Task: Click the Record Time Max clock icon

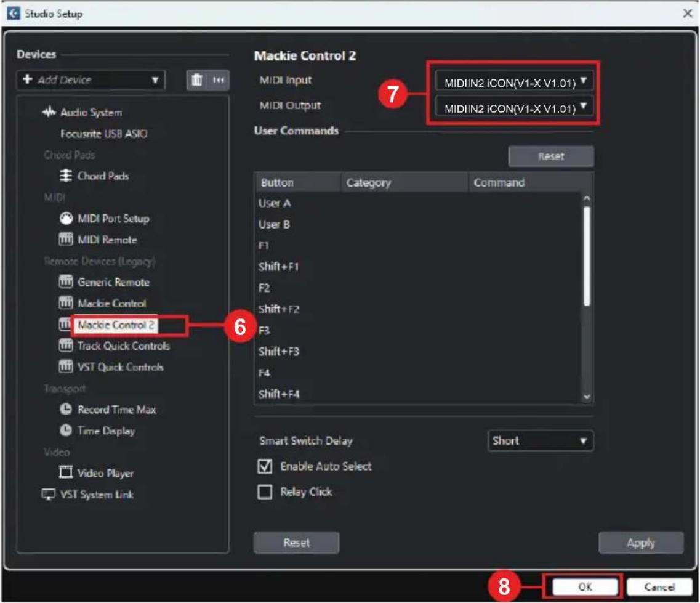Action: tap(66, 409)
